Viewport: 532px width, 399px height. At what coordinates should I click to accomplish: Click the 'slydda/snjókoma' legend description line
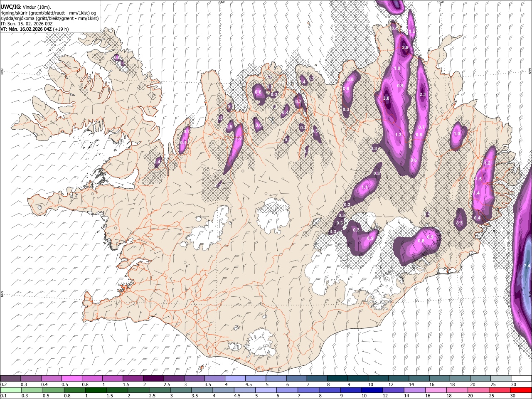49,18
